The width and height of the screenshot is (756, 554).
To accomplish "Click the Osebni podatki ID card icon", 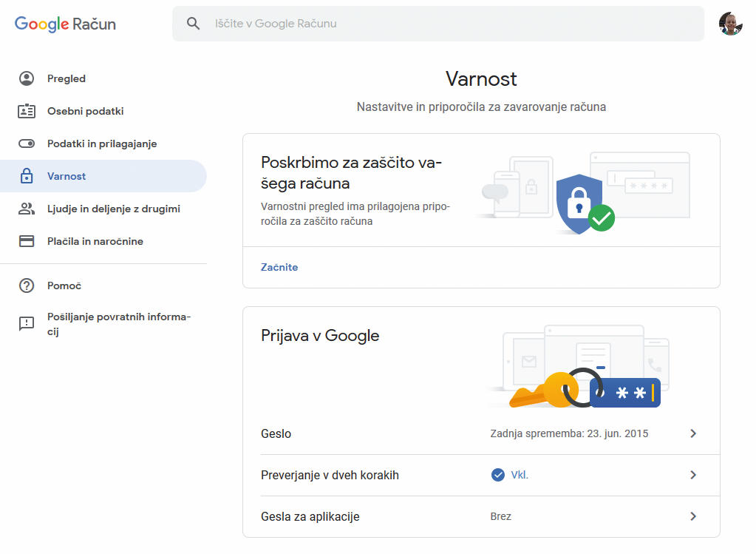I will tap(27, 111).
